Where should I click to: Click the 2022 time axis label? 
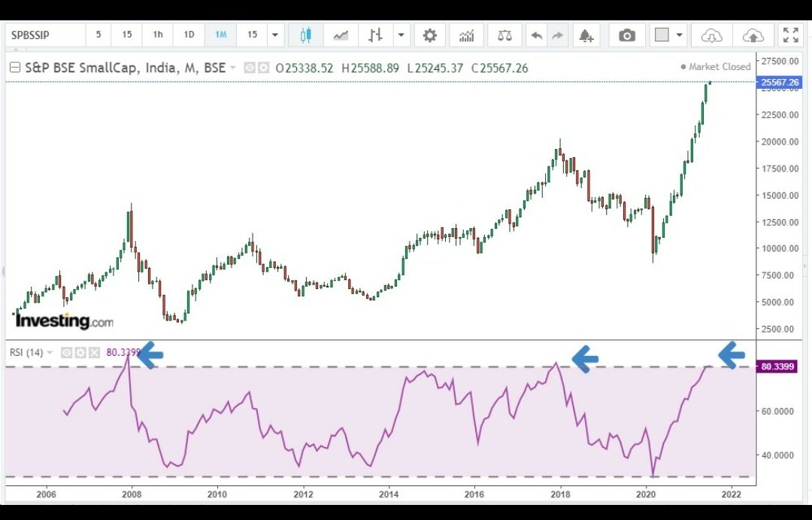[732, 494]
